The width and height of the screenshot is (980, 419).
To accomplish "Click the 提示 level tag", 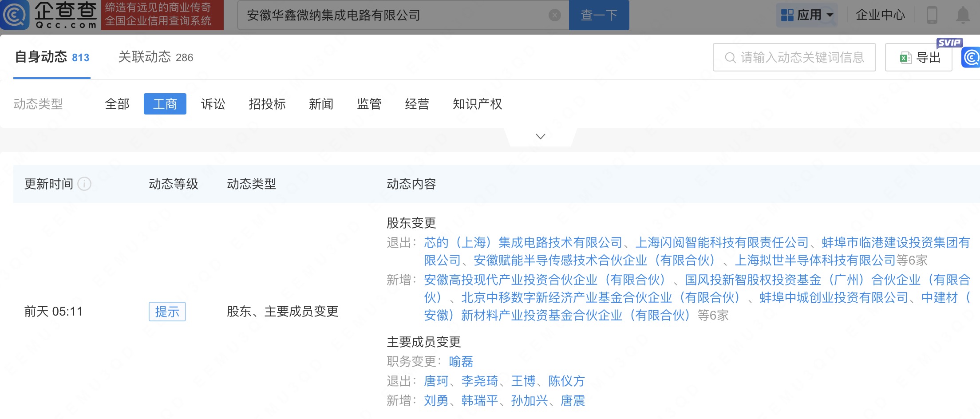I will 167,312.
